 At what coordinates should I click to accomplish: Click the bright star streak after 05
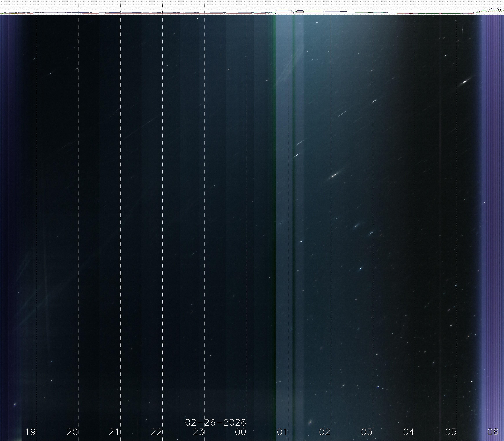[465, 82]
